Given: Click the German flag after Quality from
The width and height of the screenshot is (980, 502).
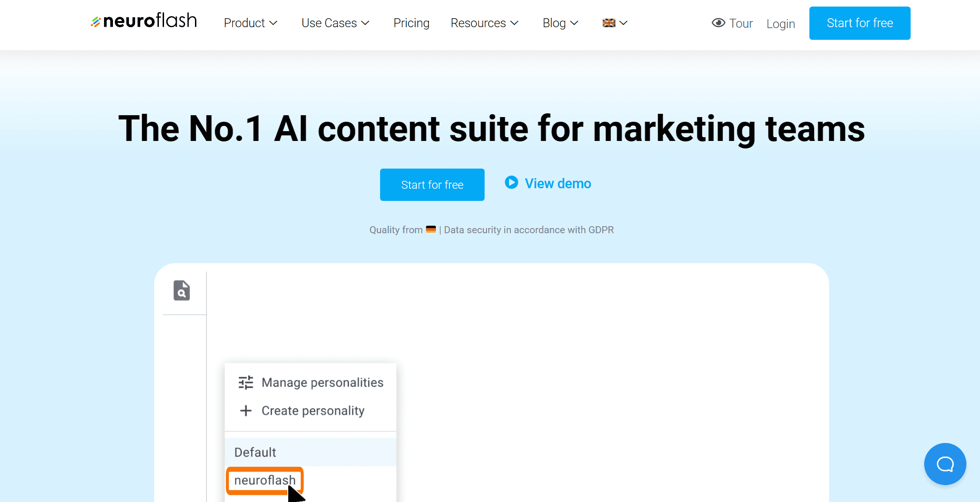Looking at the screenshot, I should click(431, 229).
